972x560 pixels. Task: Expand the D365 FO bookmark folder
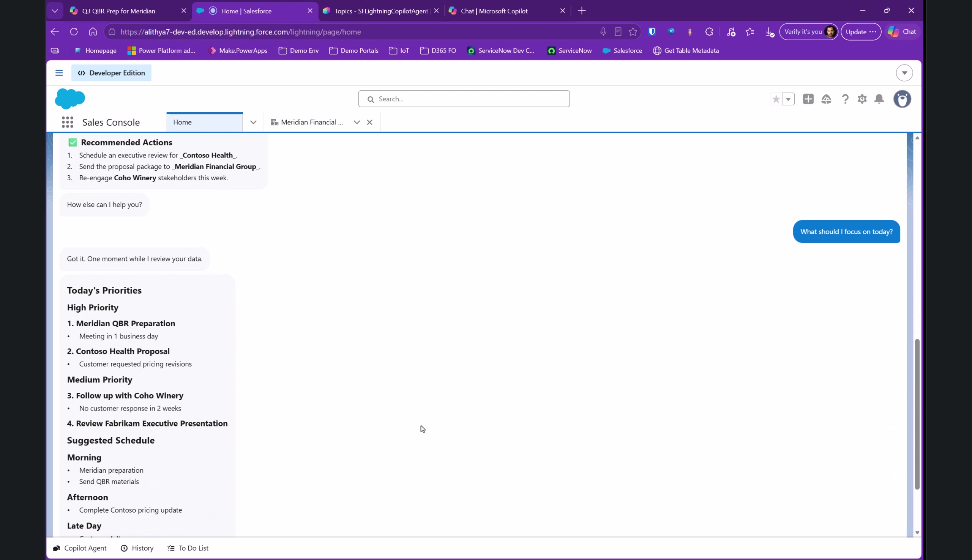coord(438,51)
